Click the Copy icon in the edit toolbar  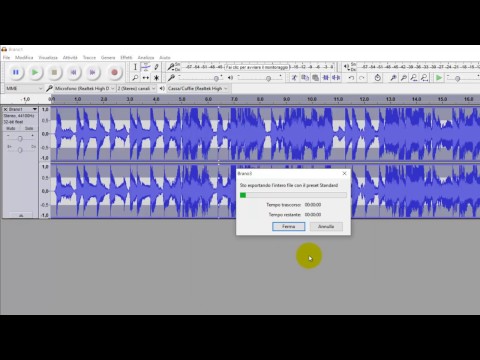[x=305, y=78]
